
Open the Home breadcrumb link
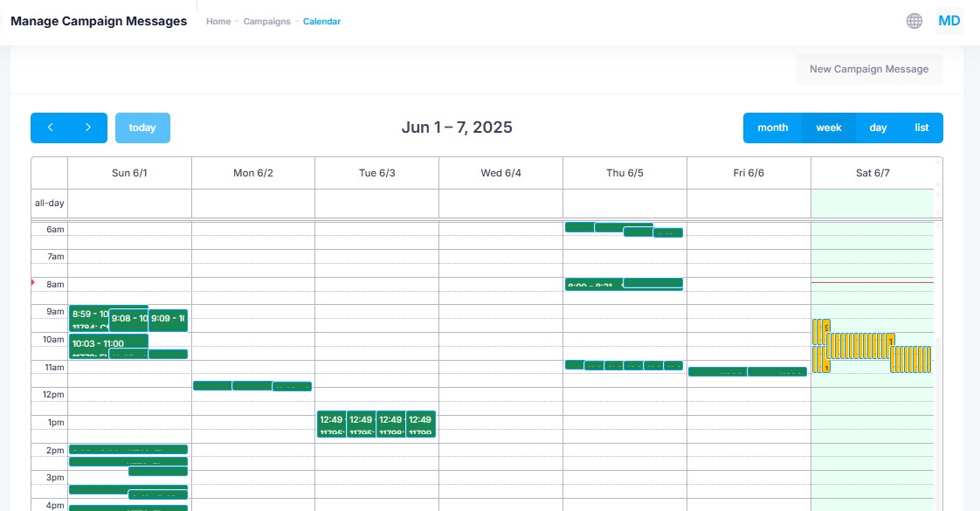(x=218, y=21)
